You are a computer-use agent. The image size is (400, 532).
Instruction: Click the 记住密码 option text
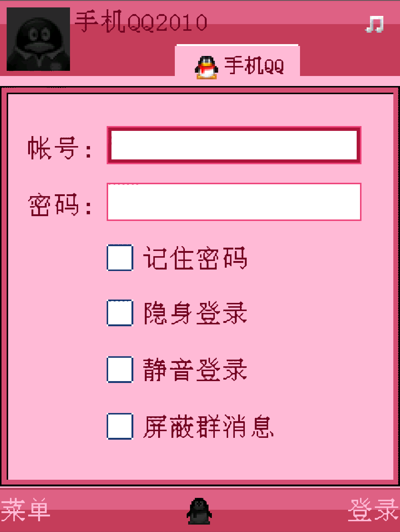[x=195, y=258]
